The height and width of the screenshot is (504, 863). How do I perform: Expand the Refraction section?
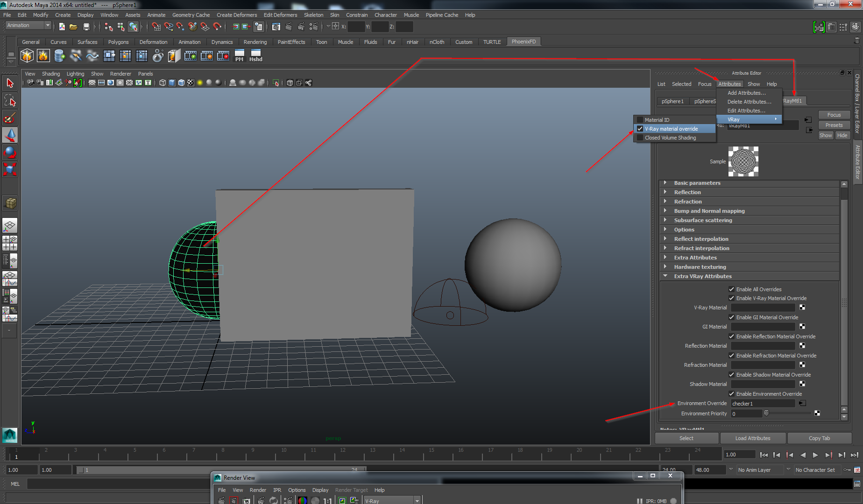[750, 202]
